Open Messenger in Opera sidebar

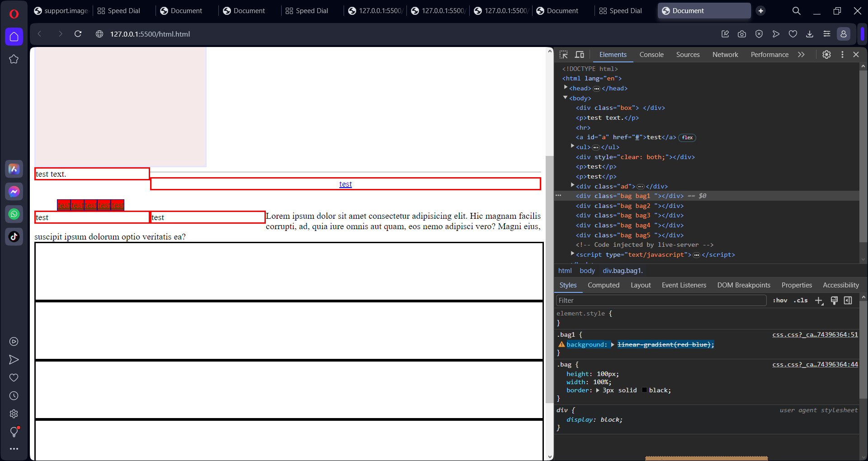(x=14, y=191)
